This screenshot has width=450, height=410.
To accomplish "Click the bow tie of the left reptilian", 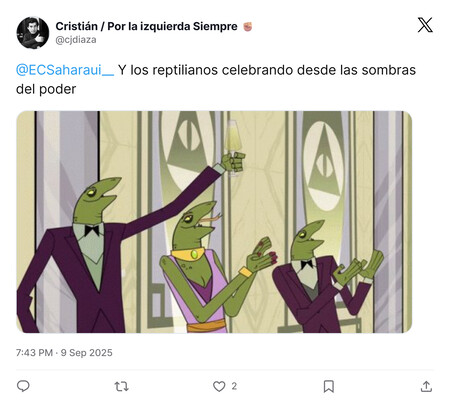I will (91, 231).
